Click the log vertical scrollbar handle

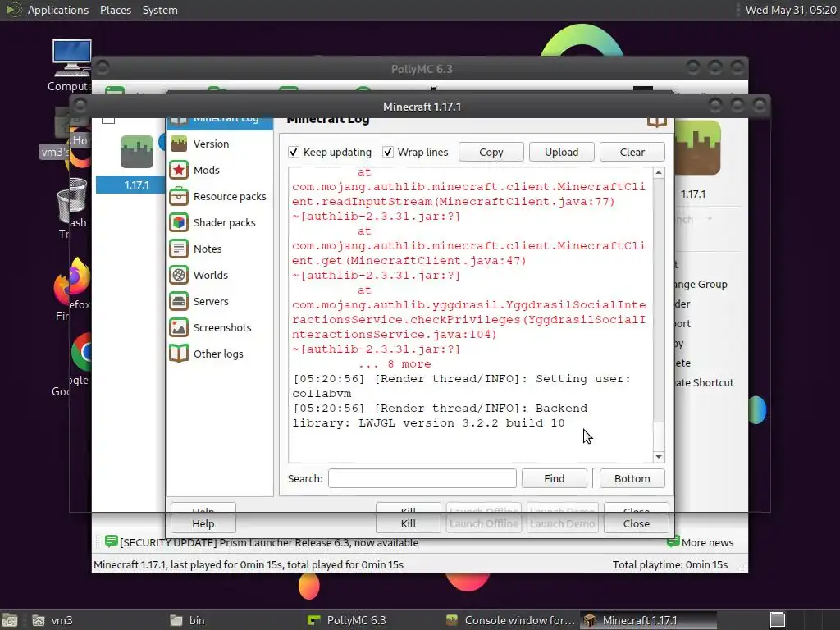point(659,436)
